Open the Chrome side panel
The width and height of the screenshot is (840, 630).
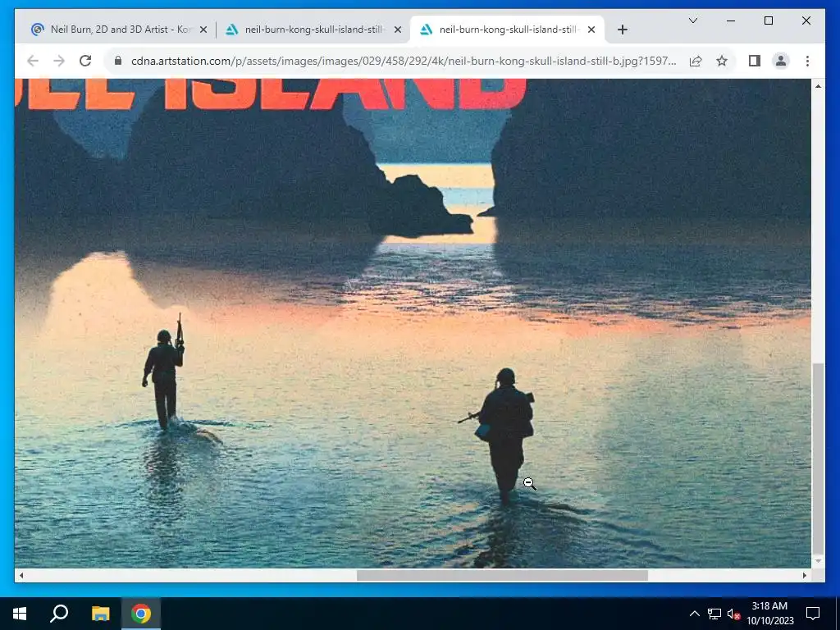755,61
